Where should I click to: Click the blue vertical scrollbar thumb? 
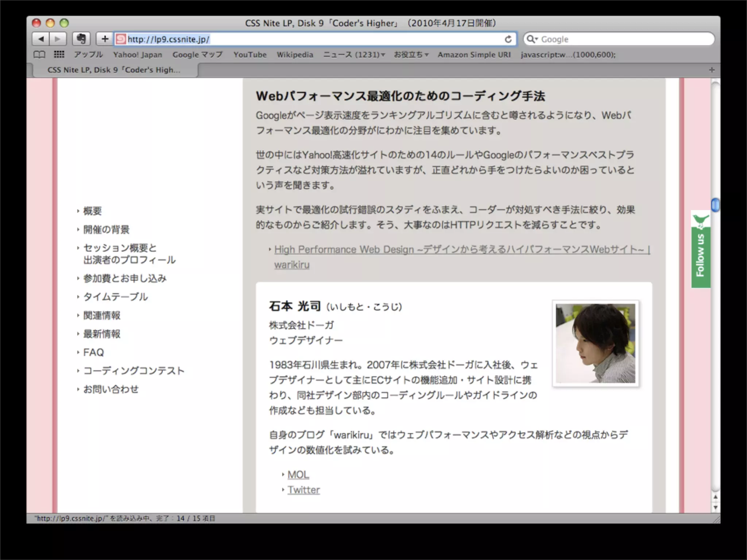pyautogui.click(x=715, y=205)
